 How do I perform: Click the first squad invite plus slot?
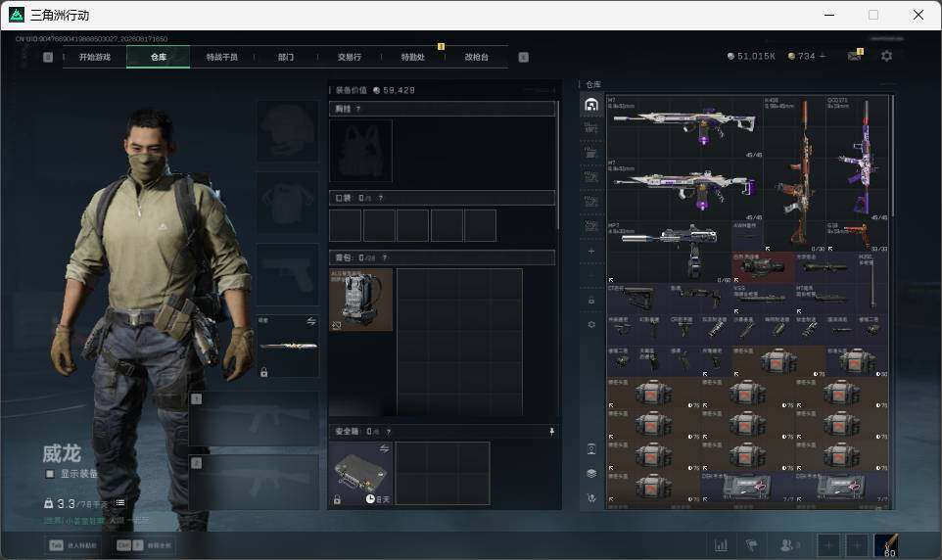[827, 545]
